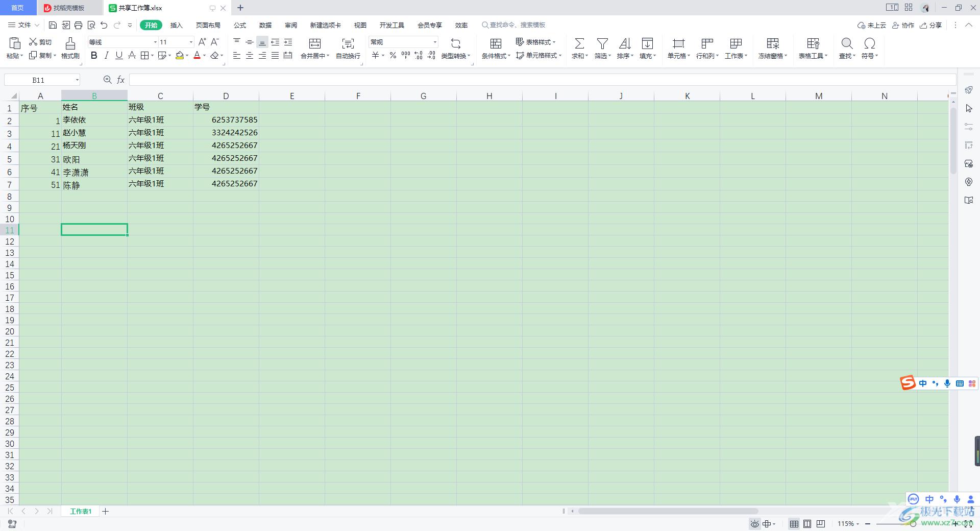The height and width of the screenshot is (531, 980).
Task: Collapse the ribbon with chevron
Action: click(969, 25)
